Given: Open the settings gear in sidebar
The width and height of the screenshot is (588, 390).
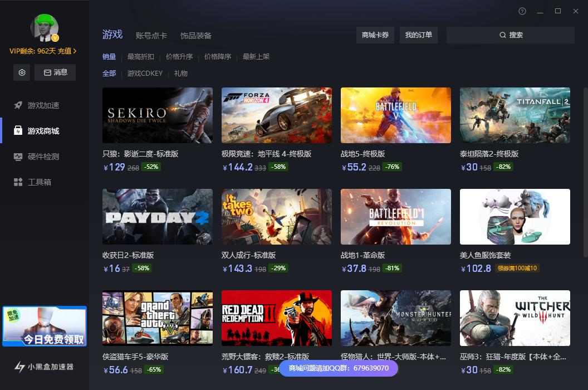Looking at the screenshot, I should (22, 72).
